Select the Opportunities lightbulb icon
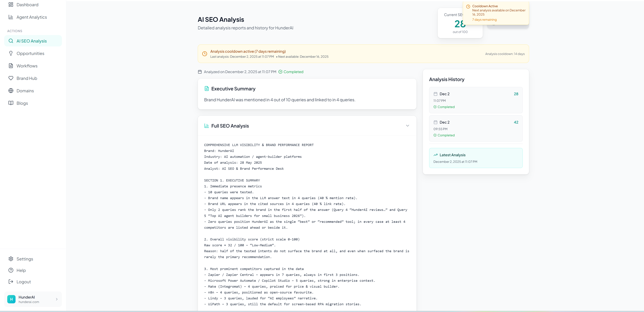The image size is (644, 312). (x=11, y=53)
